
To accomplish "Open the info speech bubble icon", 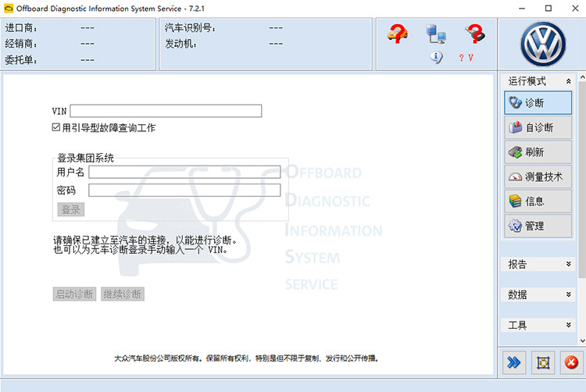I will [436, 58].
